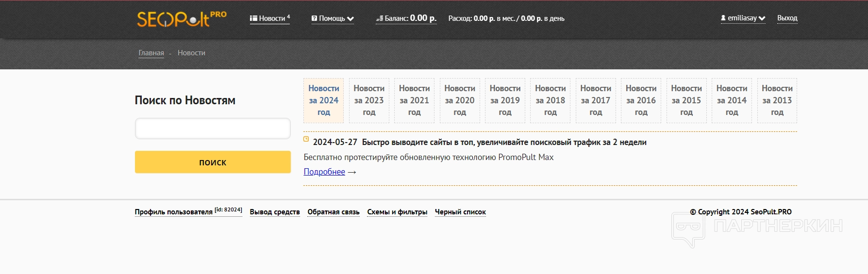Open the Новости menu in header
This screenshot has height=274, width=868.
[270, 18]
